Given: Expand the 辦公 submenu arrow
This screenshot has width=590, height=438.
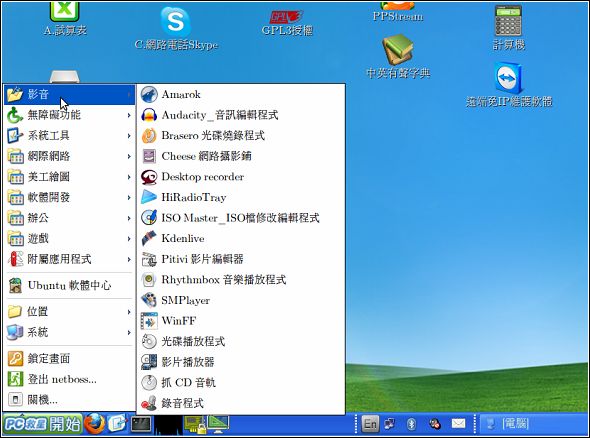Looking at the screenshot, I should (x=129, y=218).
